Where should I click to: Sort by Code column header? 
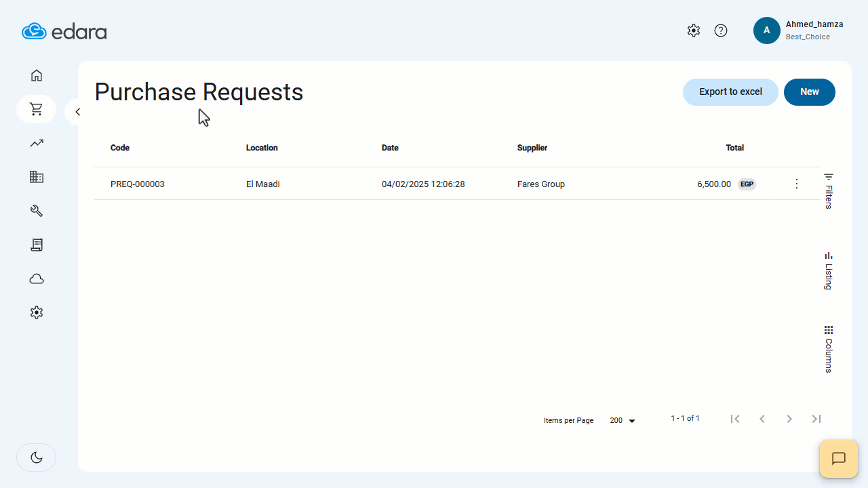click(x=120, y=148)
